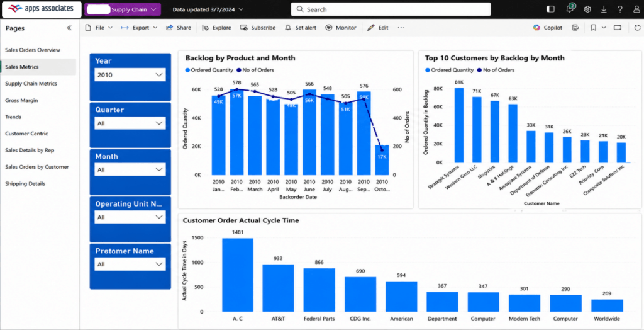The image size is (644, 330).
Task: Open the Year slicer dropdown showing 2010
Action: (130, 75)
